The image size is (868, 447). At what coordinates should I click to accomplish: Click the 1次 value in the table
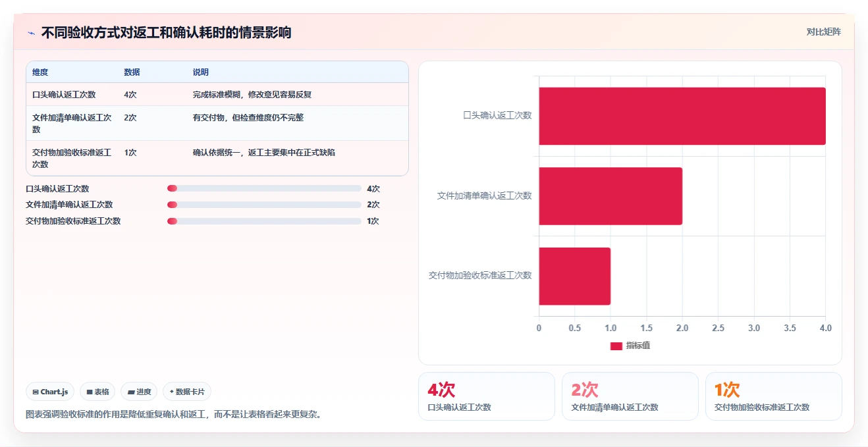point(130,153)
